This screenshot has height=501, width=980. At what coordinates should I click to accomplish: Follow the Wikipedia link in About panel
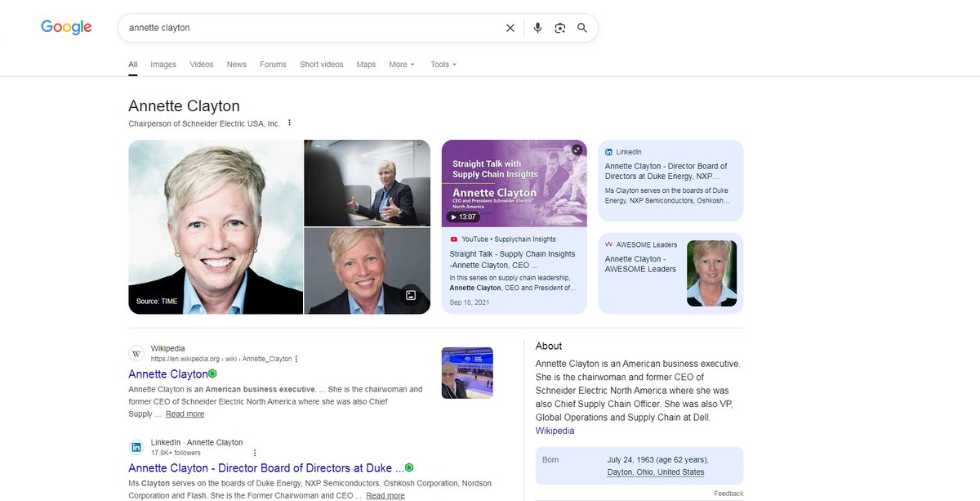[555, 431]
